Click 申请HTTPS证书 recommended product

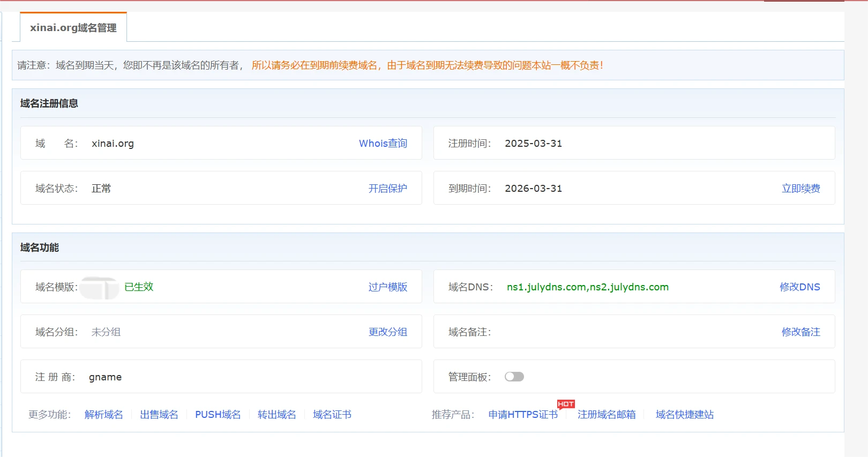point(523,415)
